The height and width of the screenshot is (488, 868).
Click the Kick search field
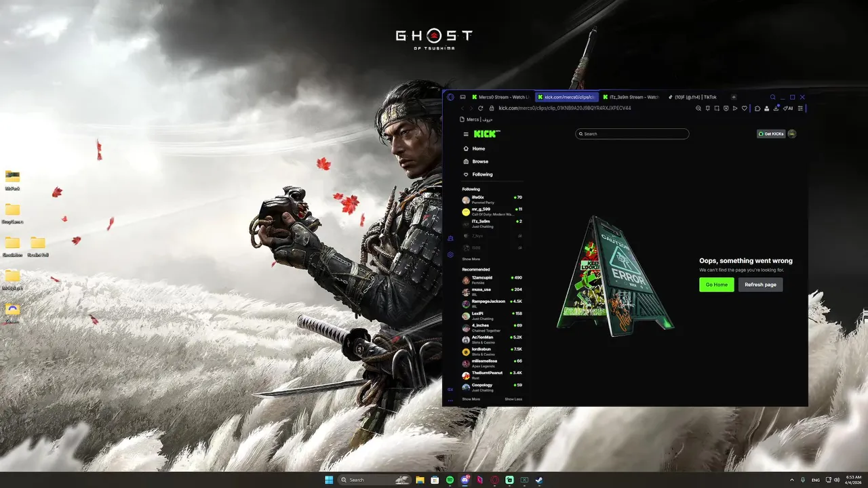coord(632,134)
